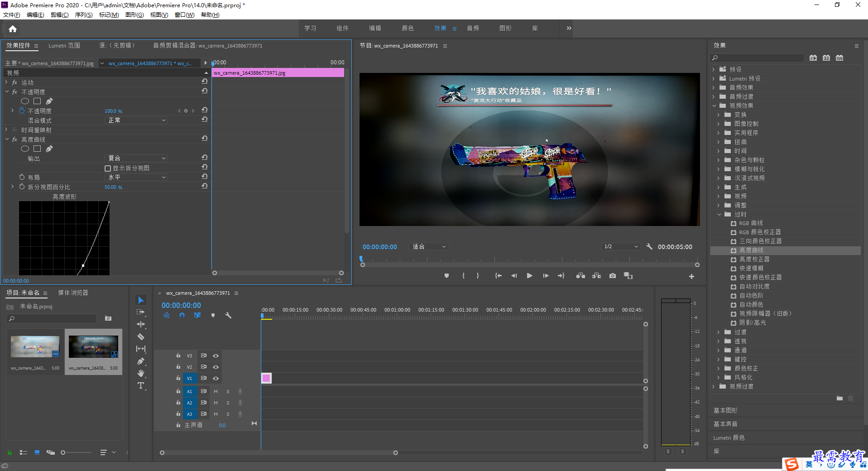Open the File menu
The height and width of the screenshot is (471, 868).
point(11,15)
